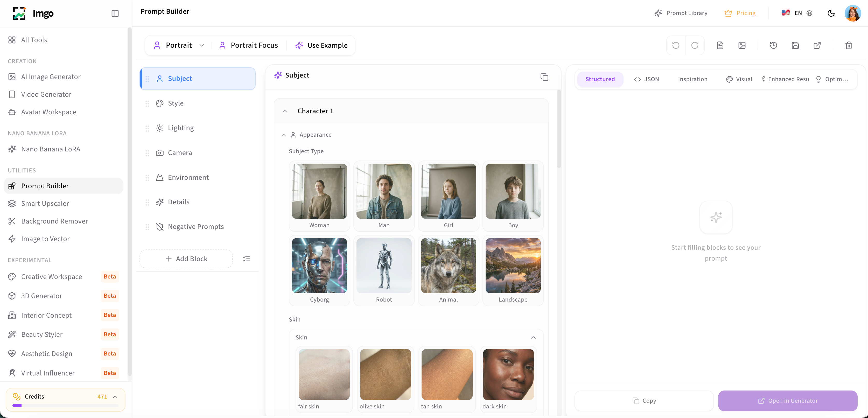The width and height of the screenshot is (868, 418).
Task: Open the Lighting block
Action: [181, 128]
